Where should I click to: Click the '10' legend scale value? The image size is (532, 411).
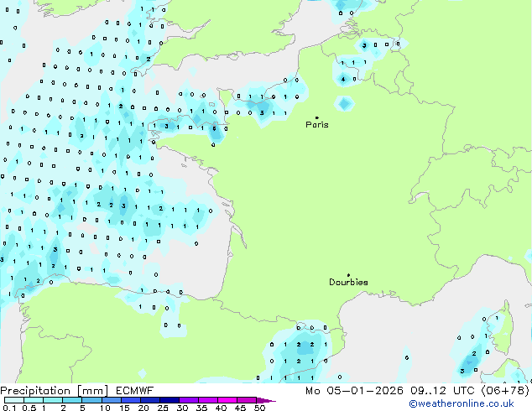point(105,408)
